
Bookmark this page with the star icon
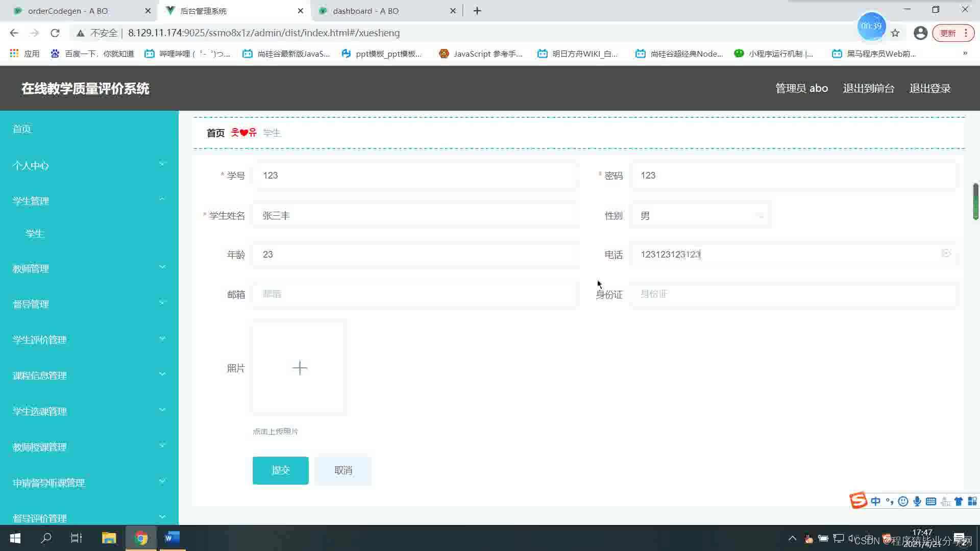(895, 33)
